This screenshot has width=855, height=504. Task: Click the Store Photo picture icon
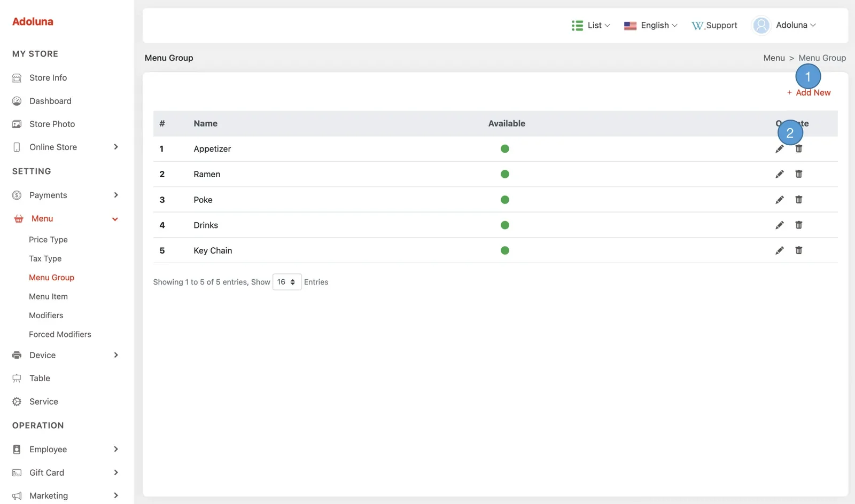(x=17, y=124)
